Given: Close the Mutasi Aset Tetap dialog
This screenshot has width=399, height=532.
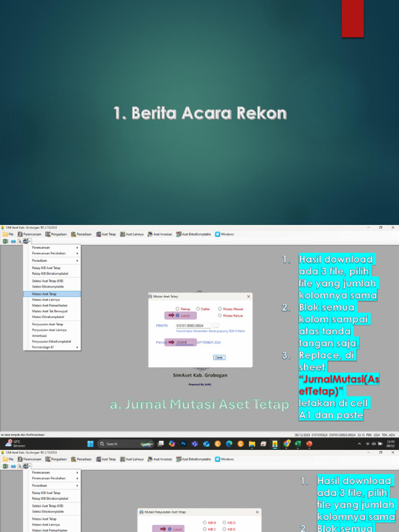Looking at the screenshot, I should pos(248,297).
